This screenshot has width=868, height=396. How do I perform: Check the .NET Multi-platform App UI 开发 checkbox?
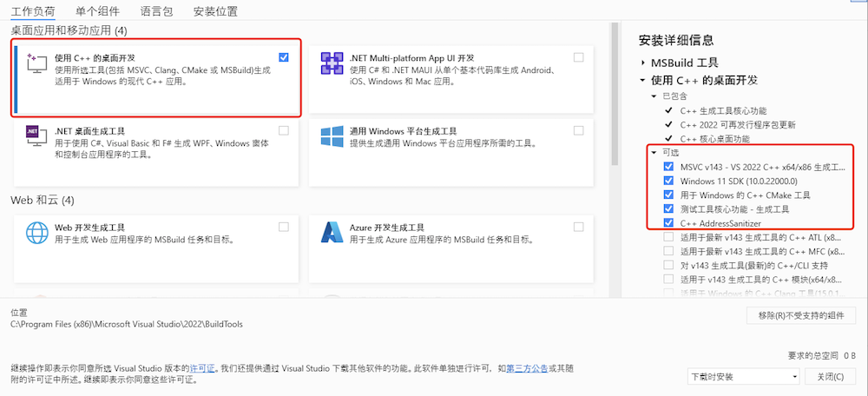(578, 57)
